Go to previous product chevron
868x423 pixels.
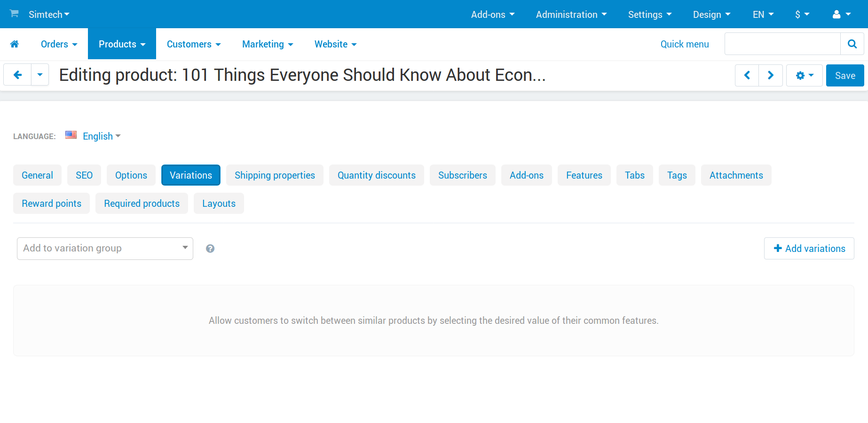click(x=747, y=75)
